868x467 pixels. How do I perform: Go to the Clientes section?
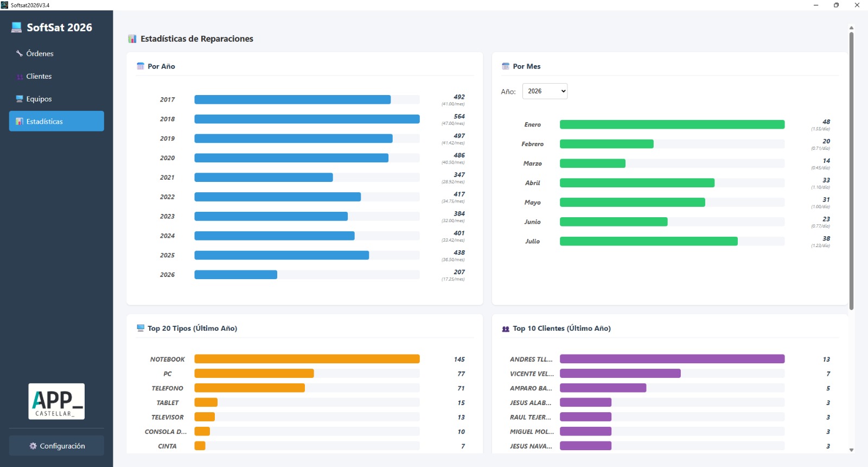point(56,76)
